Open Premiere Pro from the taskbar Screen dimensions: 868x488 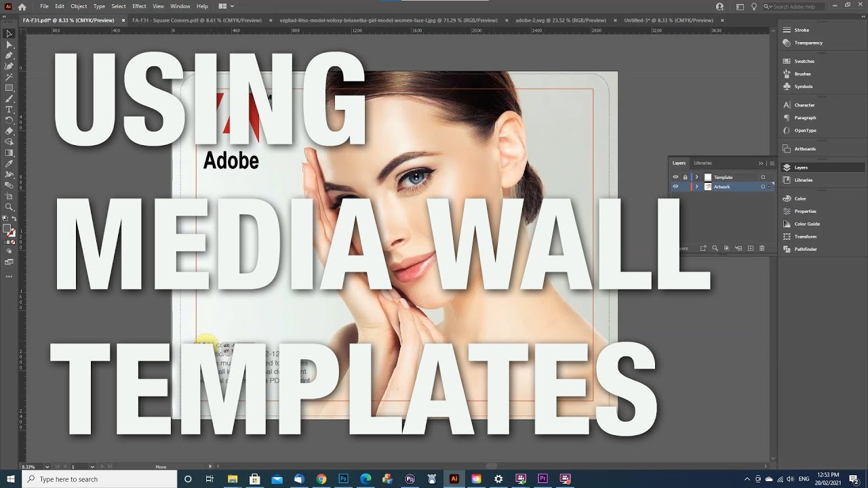(542, 479)
